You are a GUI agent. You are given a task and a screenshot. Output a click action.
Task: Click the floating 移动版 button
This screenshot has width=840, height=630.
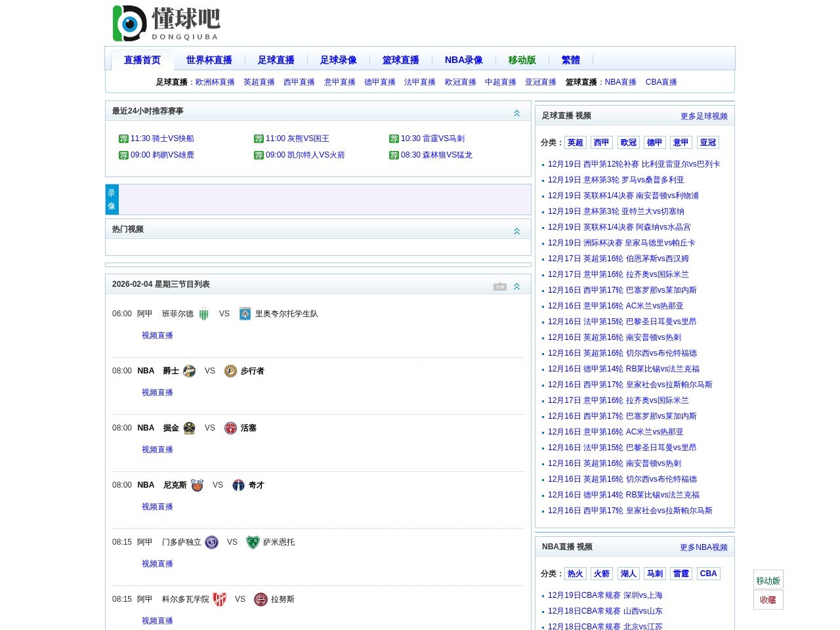pos(768,580)
